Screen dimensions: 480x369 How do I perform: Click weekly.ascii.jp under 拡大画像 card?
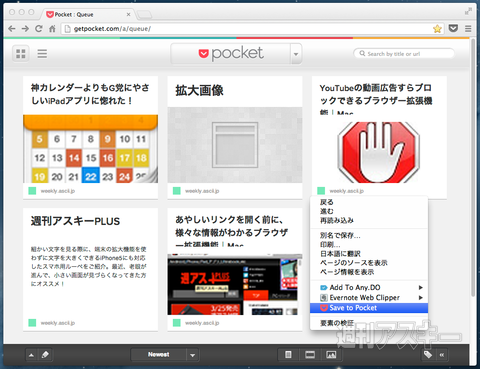pos(202,191)
